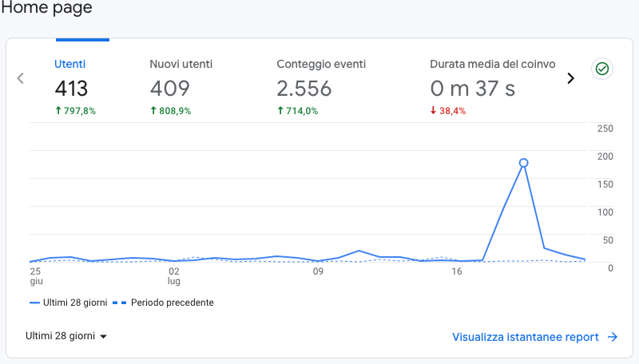The height and width of the screenshot is (364, 639).
Task: Click the arrow icon after Visualizza istantanee report
Action: [x=613, y=337]
